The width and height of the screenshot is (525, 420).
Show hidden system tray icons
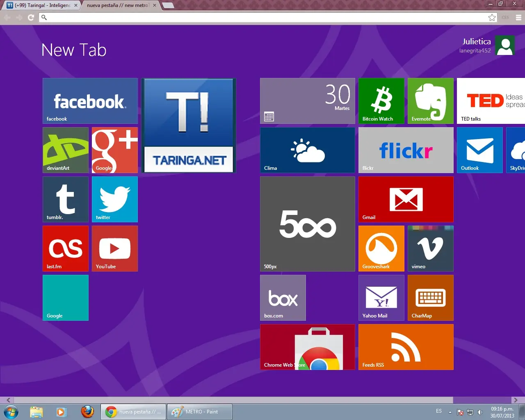[x=450, y=412]
